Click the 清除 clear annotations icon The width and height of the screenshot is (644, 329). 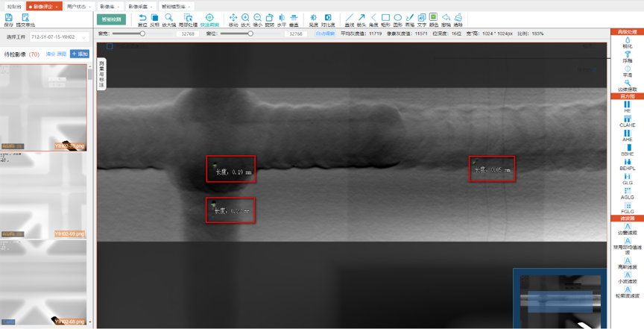458,19
